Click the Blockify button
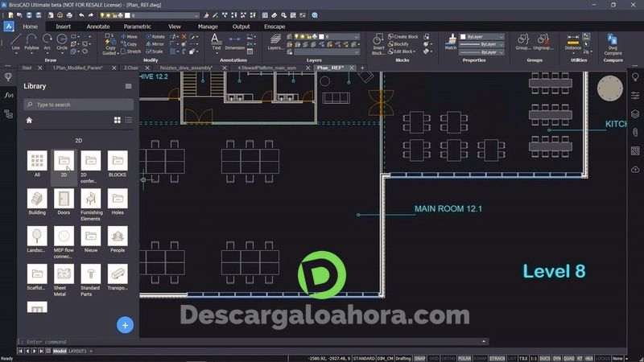 tap(398, 44)
